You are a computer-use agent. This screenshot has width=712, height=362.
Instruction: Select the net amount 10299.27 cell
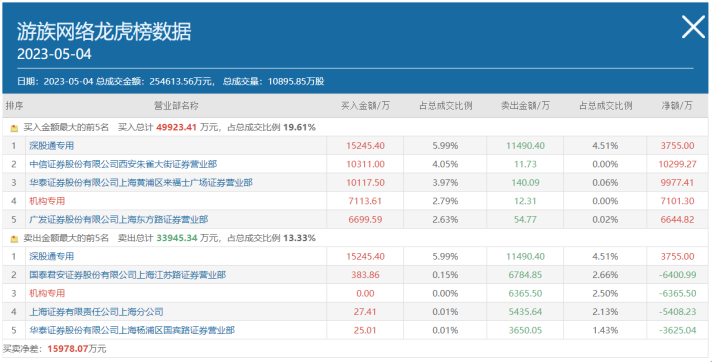click(677, 164)
